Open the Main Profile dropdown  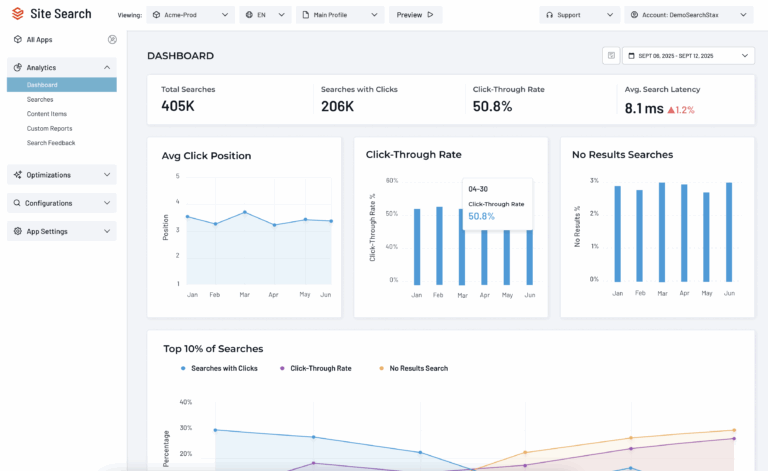pos(341,15)
